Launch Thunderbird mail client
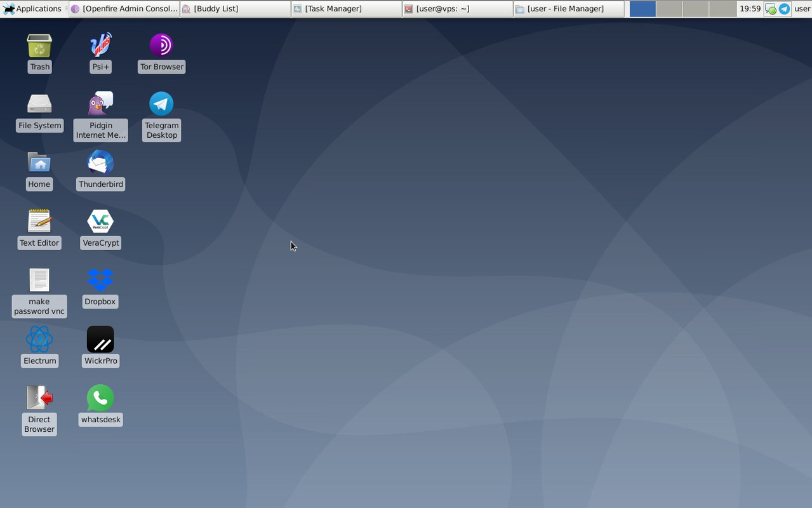This screenshot has width=812, height=508. coord(100,163)
